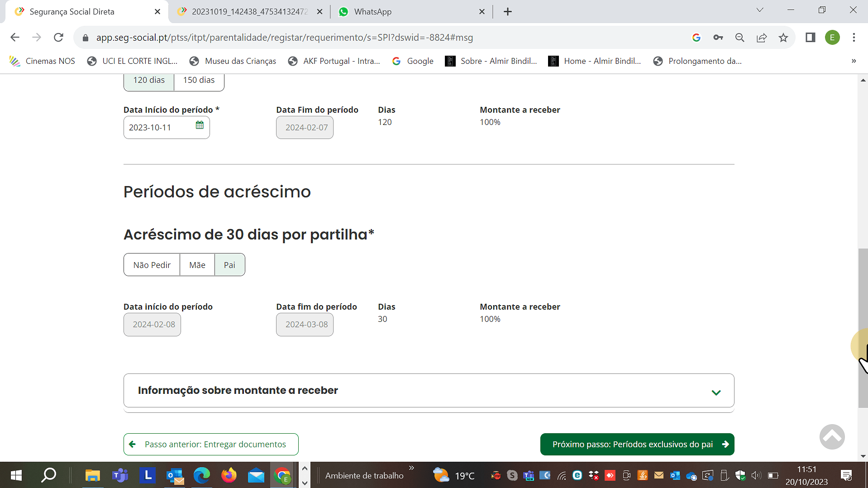Open the password key icon in address bar
Viewport: 868px width, 488px height.
point(718,38)
